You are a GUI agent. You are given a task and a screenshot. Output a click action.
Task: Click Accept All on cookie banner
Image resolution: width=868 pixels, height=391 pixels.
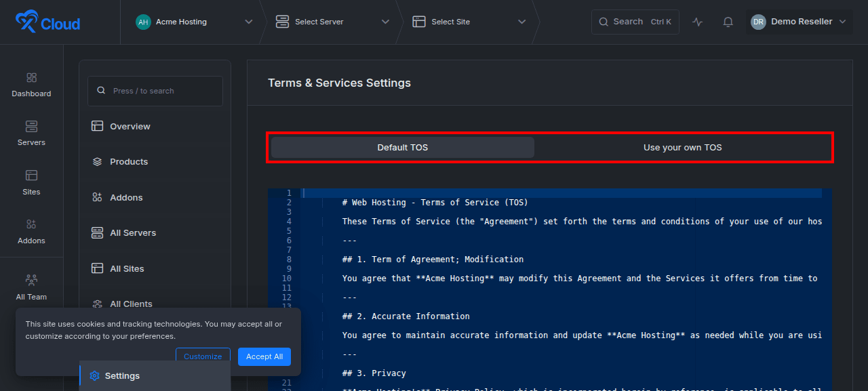point(264,356)
